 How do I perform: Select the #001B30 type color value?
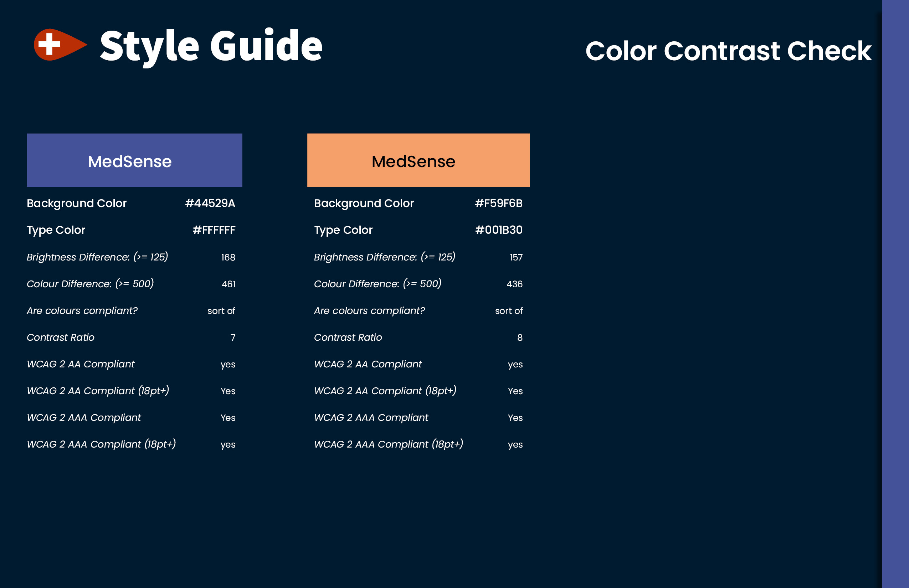[x=499, y=230]
